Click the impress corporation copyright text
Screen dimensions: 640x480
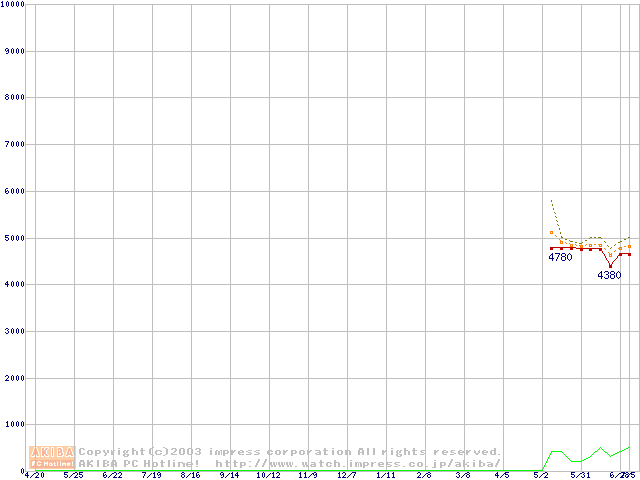coord(290,451)
